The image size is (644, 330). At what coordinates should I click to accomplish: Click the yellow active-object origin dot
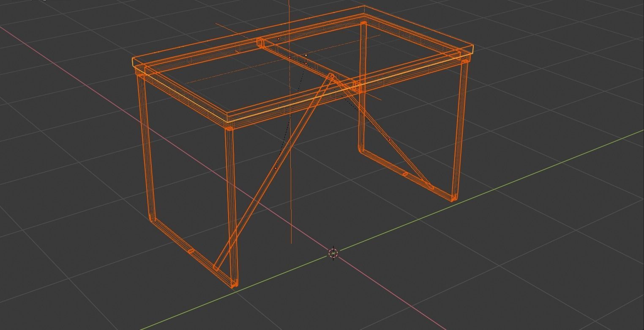pos(306,55)
